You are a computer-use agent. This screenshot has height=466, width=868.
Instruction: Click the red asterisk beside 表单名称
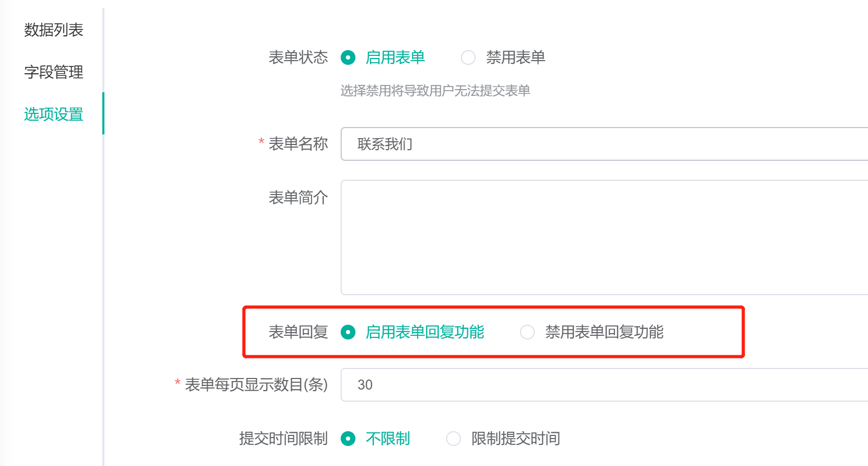coord(261,142)
